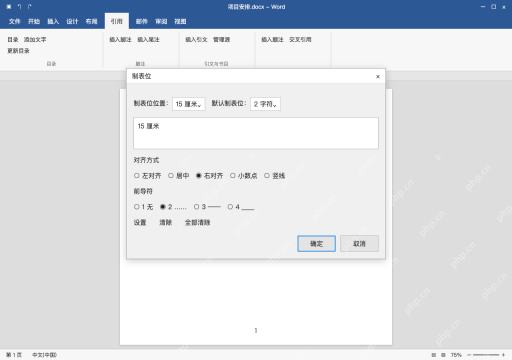
Task: Select the 15 厘米 entry in the list box
Action: pos(149,126)
